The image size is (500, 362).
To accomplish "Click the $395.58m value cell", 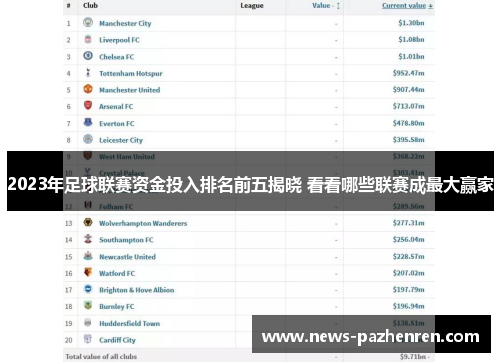I will coord(408,140).
